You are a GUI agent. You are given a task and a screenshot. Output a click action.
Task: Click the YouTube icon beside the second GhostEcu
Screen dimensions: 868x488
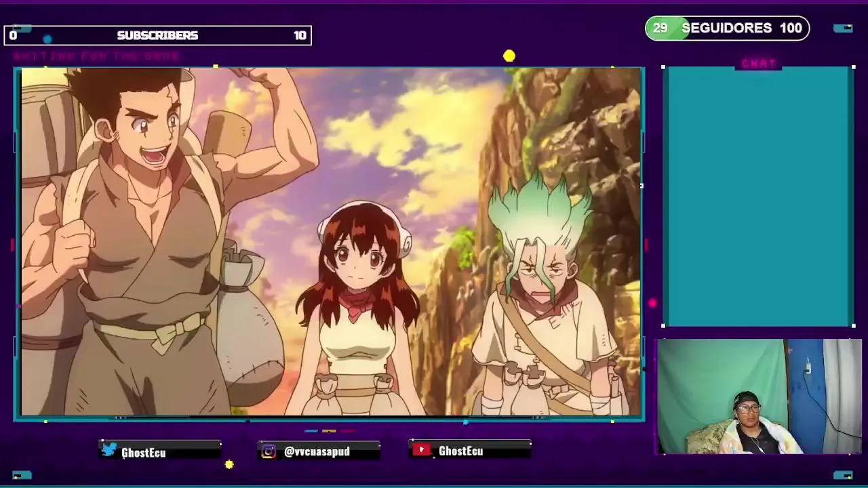pos(422,450)
